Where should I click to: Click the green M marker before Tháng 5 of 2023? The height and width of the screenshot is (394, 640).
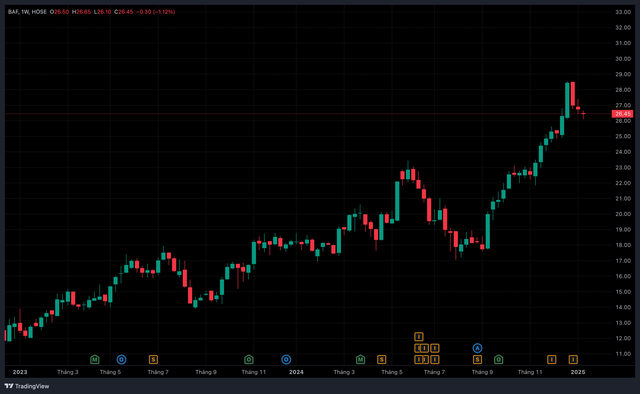[95, 359]
